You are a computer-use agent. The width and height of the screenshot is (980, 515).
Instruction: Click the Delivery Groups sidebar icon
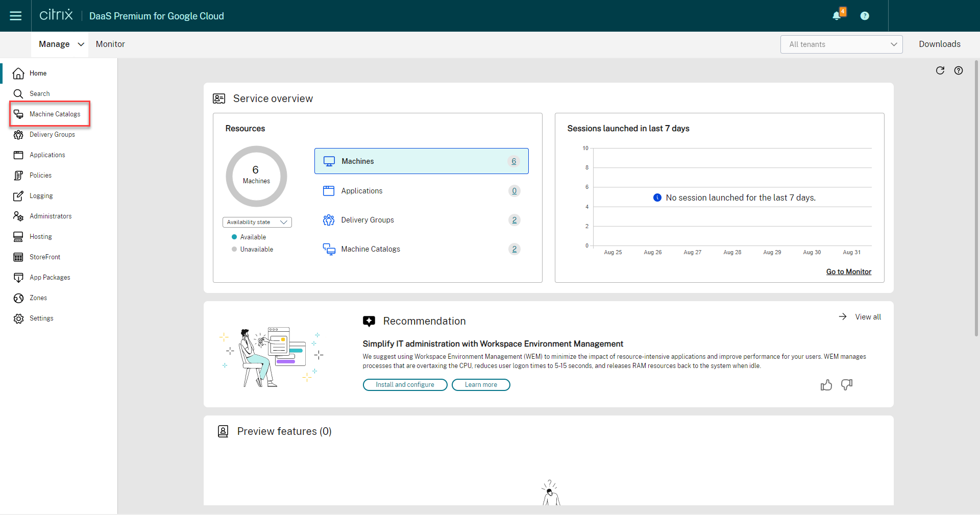pos(18,134)
